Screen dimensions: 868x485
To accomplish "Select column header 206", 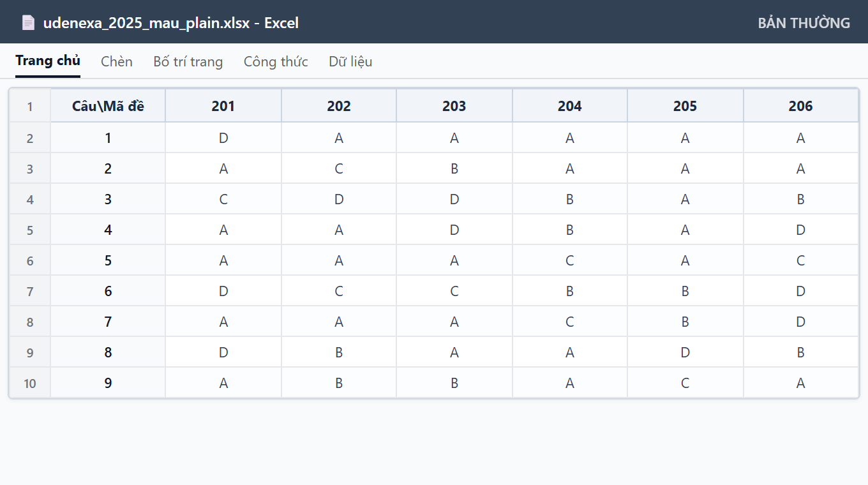I will (801, 106).
